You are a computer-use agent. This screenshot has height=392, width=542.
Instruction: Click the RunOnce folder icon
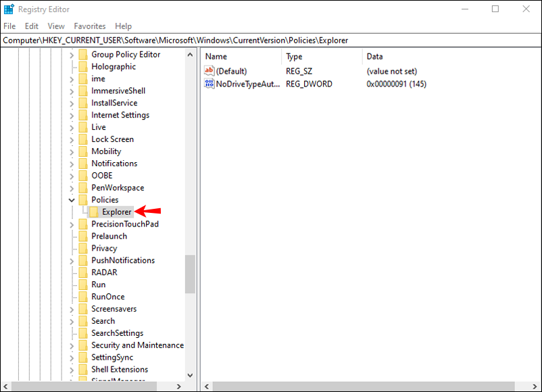point(83,297)
